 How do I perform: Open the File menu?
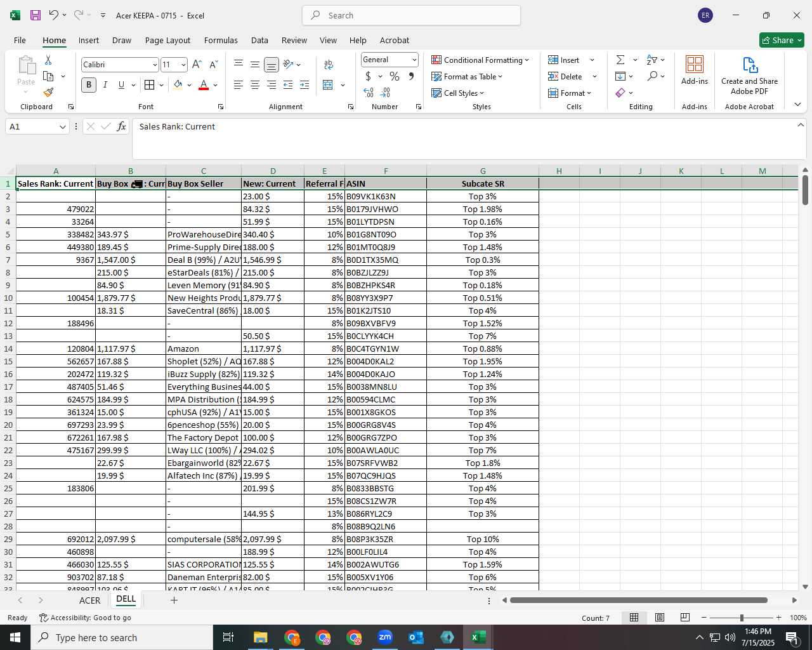[20, 40]
